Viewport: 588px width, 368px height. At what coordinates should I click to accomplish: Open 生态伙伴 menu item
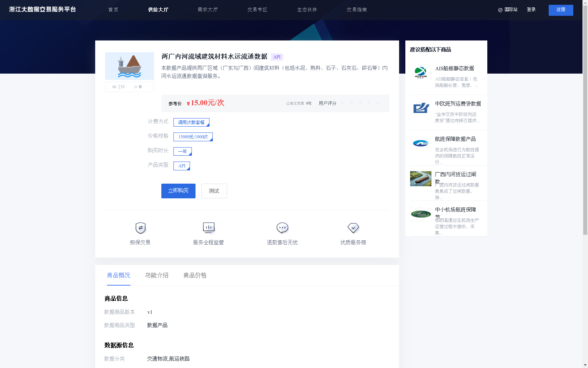pyautogui.click(x=307, y=10)
